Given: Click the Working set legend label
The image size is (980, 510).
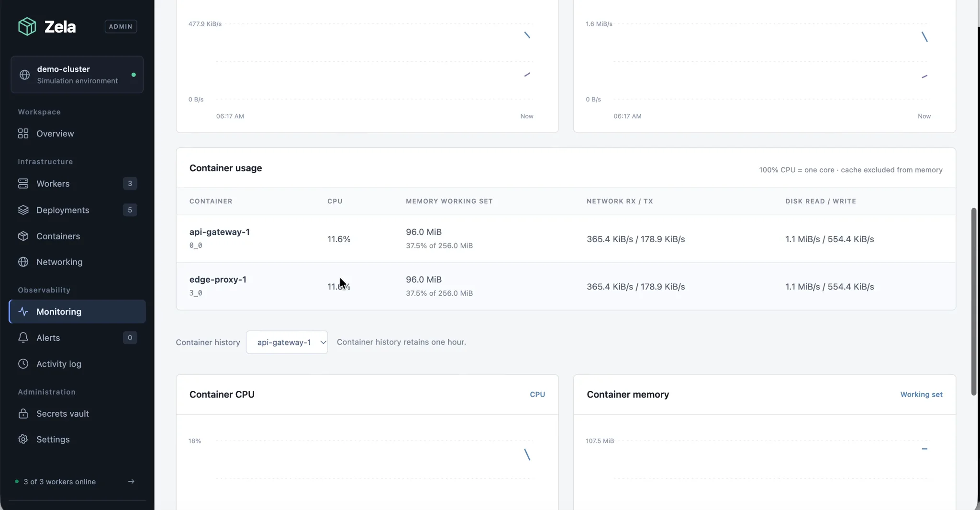Looking at the screenshot, I should point(921,395).
